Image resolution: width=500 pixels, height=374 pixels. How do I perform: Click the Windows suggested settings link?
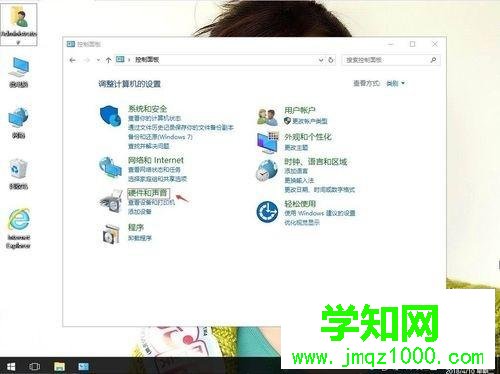(320, 213)
